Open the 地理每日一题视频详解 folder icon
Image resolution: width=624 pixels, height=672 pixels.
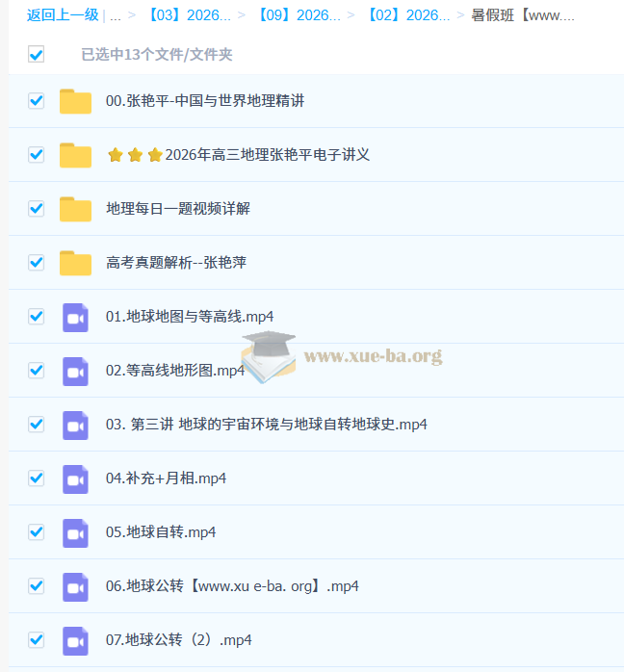(x=75, y=209)
